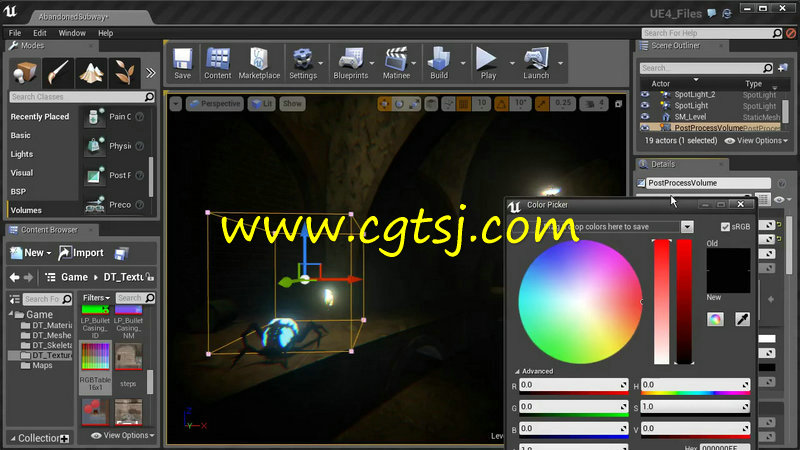Click the color wheel mode icon

coord(715,319)
